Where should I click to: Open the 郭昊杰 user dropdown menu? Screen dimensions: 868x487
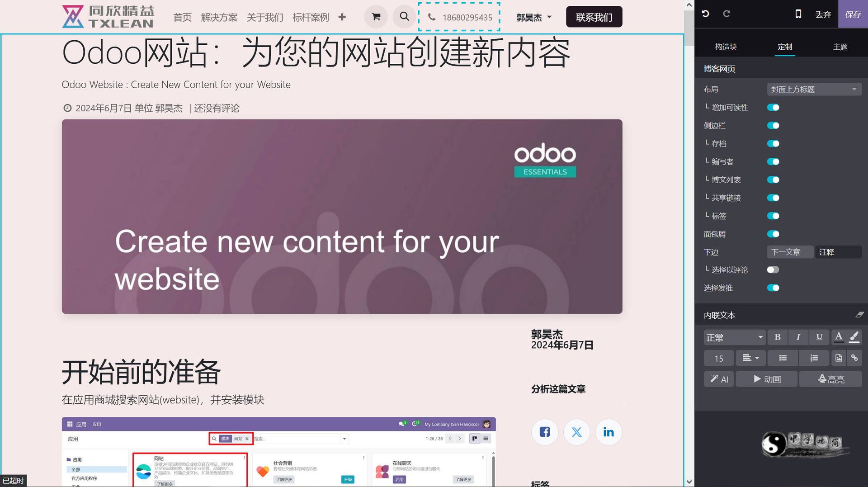tap(534, 17)
